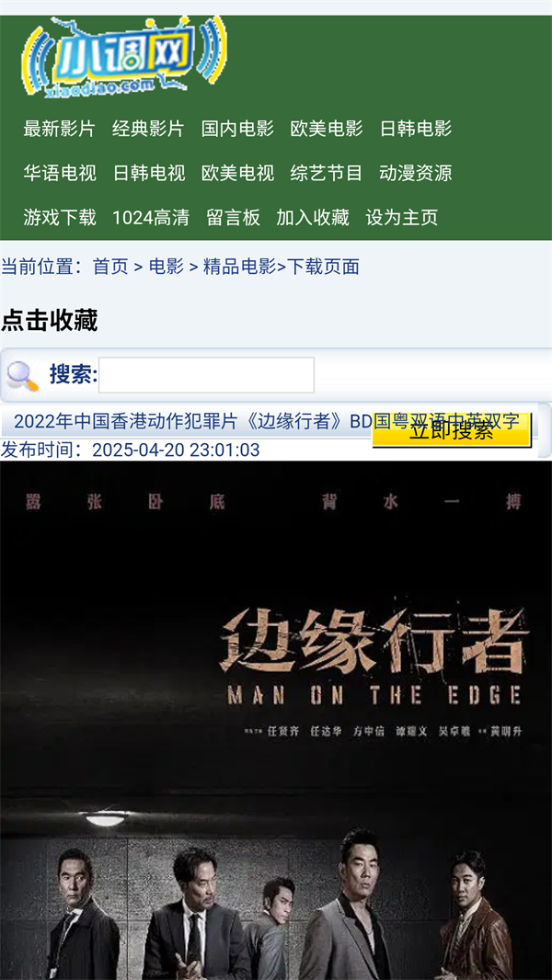Image resolution: width=552 pixels, height=980 pixels.
Task: Click 加入收藏 link
Action: [x=313, y=218]
